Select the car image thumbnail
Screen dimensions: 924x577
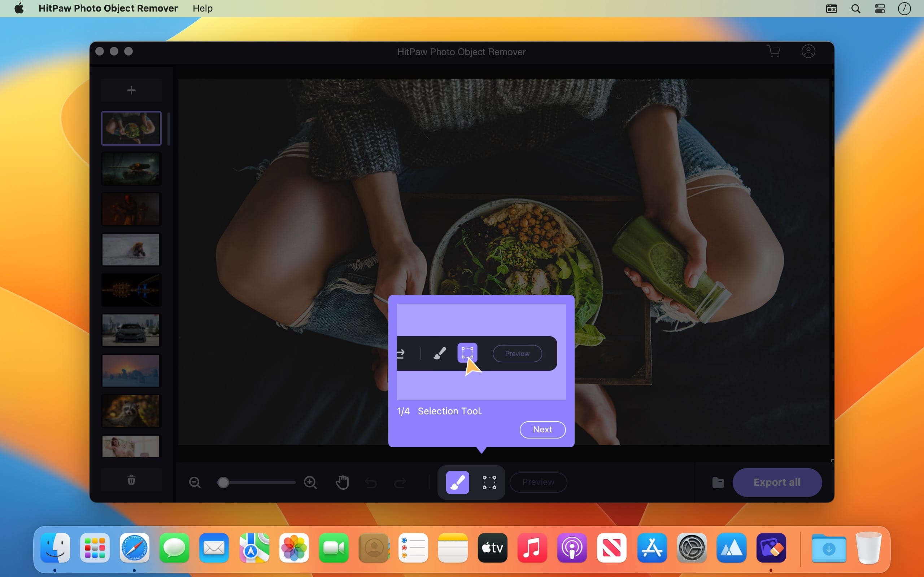[130, 330]
